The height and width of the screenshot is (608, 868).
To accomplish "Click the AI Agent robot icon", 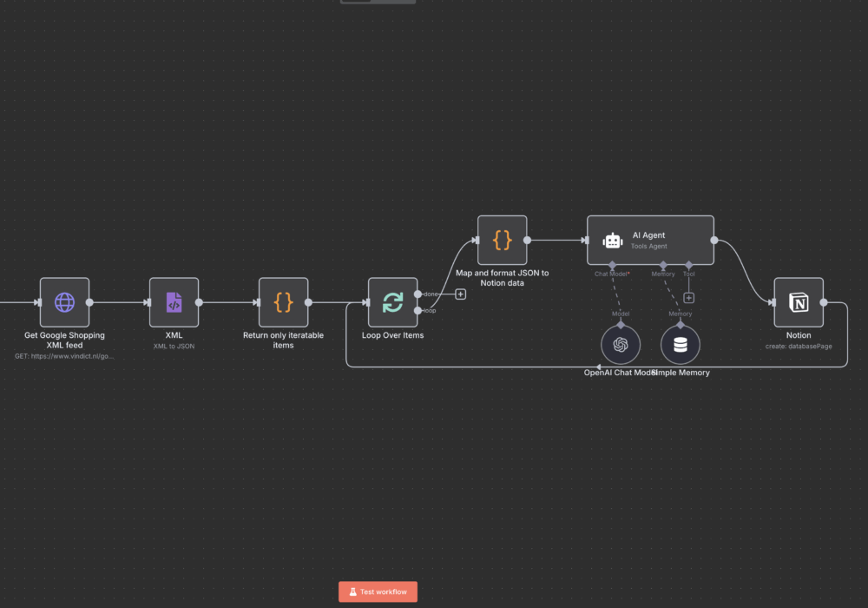I will (613, 241).
